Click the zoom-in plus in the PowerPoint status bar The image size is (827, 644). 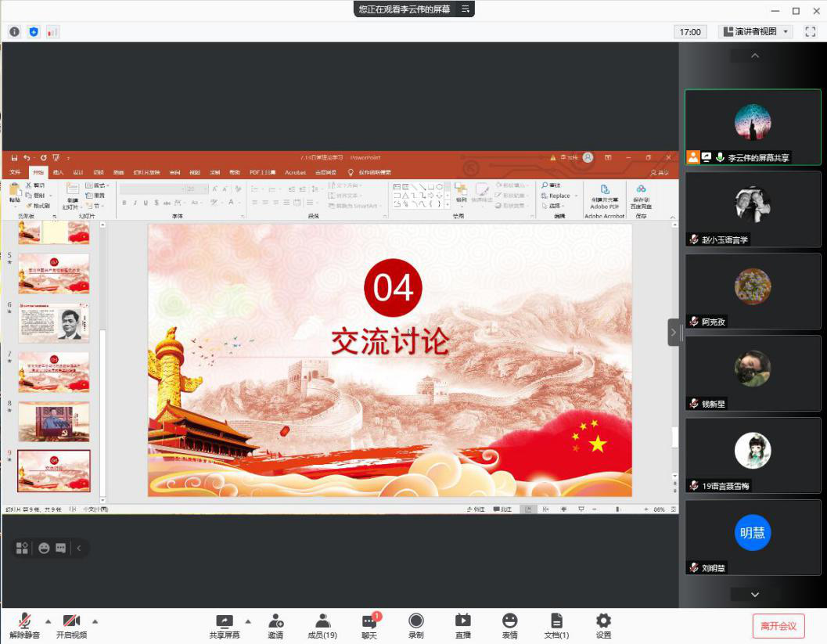[645, 509]
